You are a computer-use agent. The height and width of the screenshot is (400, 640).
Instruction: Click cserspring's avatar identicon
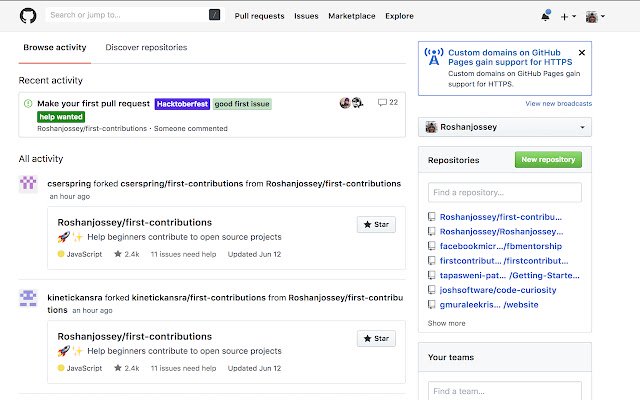[x=28, y=184]
